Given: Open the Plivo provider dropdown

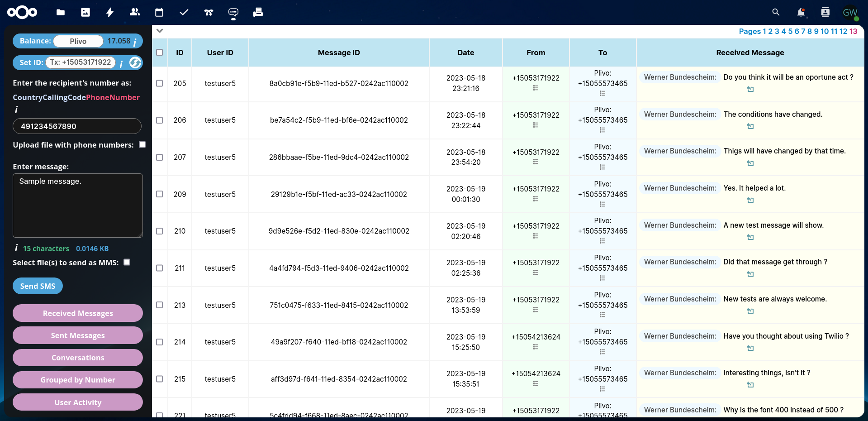Looking at the screenshot, I should 78,41.
